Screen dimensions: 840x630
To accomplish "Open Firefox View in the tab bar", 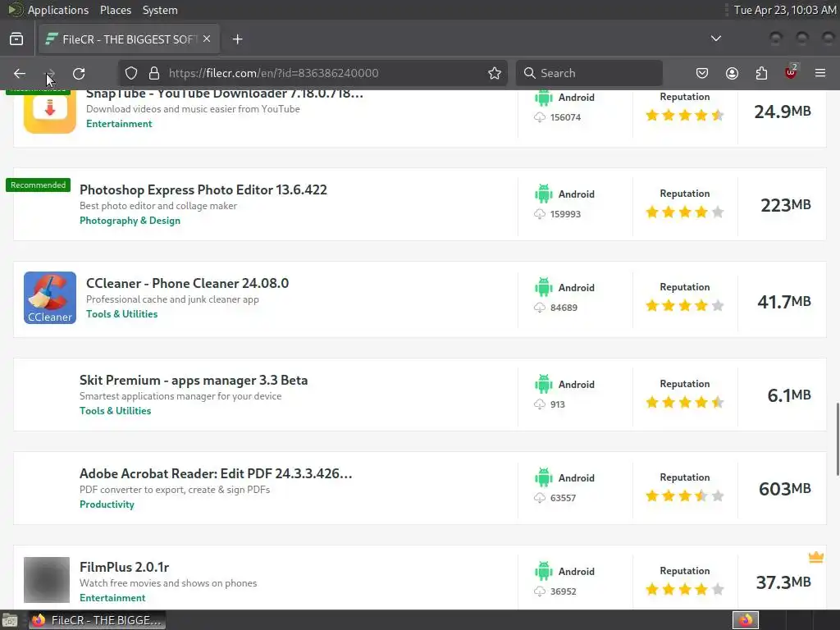I will 16,39.
